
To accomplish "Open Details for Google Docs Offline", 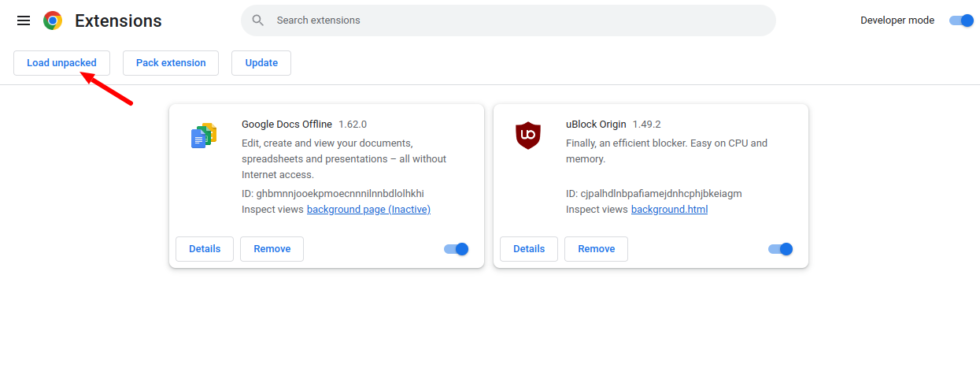I will click(x=205, y=249).
